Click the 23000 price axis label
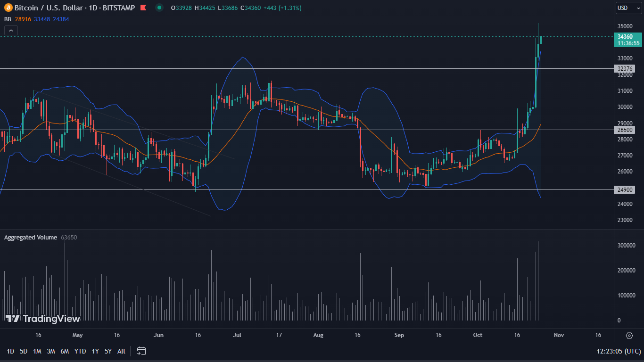 tap(625, 220)
